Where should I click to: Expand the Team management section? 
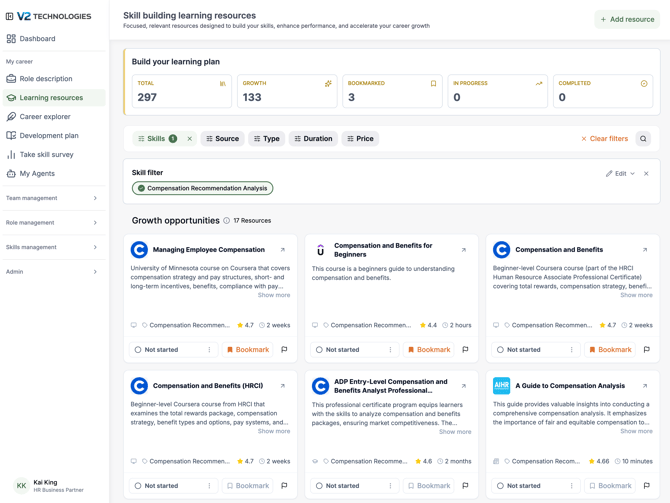tap(54, 198)
